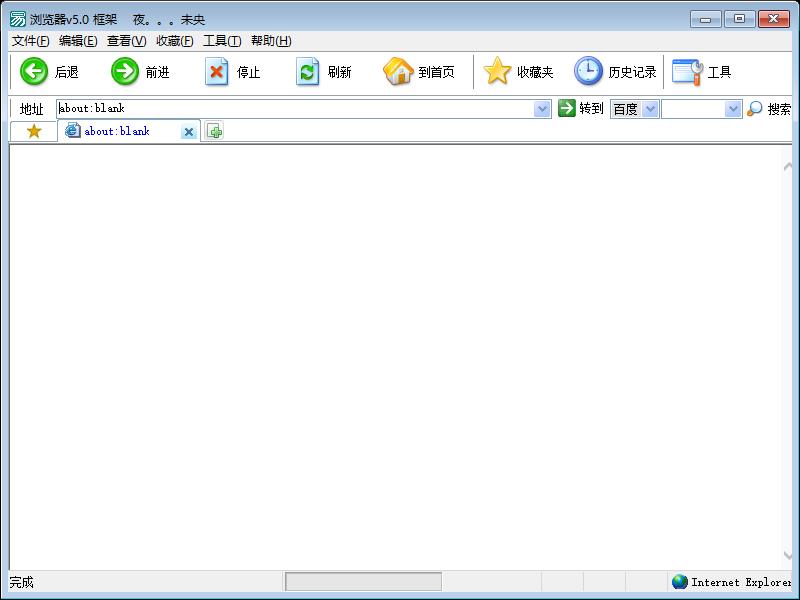The width and height of the screenshot is (800, 600).
Task: Click the page scrollbar down arrow
Action: 787,555
